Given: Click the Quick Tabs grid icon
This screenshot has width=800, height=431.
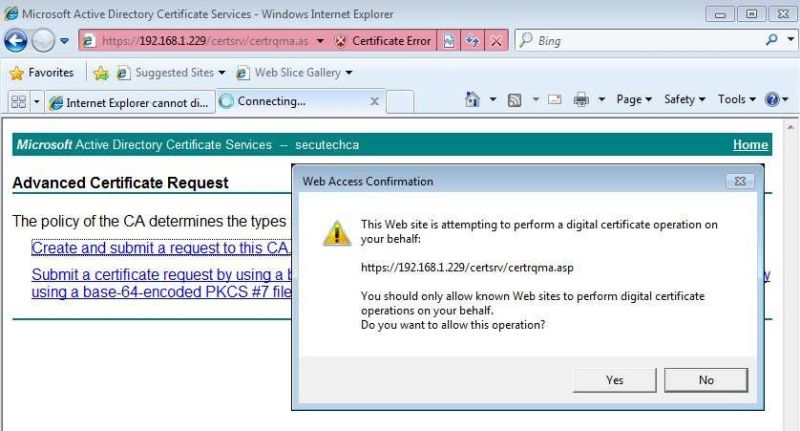Looking at the screenshot, I should [18, 102].
